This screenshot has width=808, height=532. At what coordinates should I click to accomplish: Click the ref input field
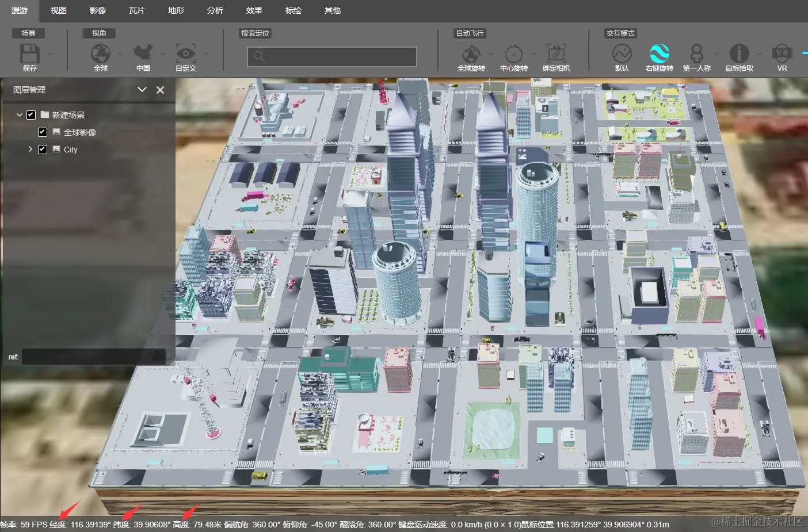(x=94, y=357)
